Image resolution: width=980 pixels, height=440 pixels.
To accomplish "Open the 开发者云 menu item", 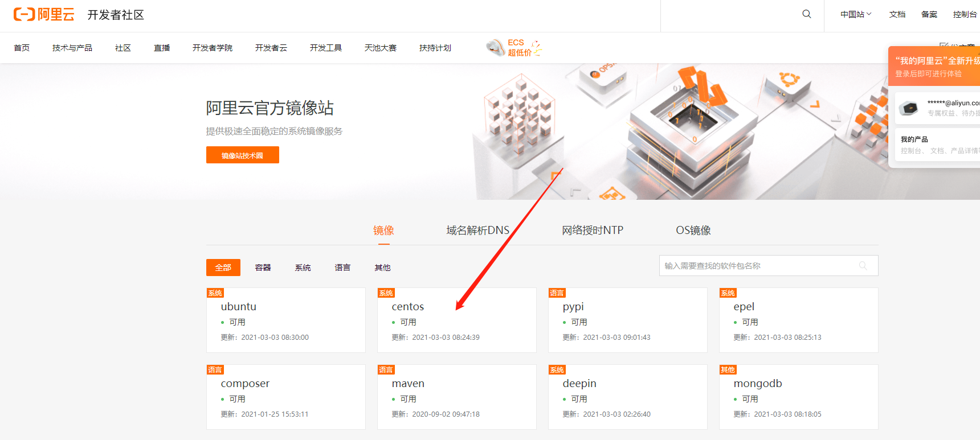I will (271, 48).
